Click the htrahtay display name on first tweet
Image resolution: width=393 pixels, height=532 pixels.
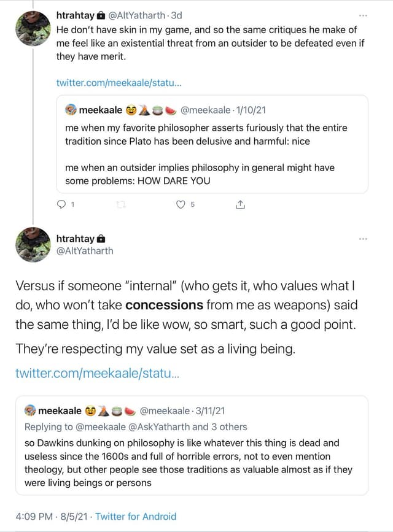tap(75, 15)
